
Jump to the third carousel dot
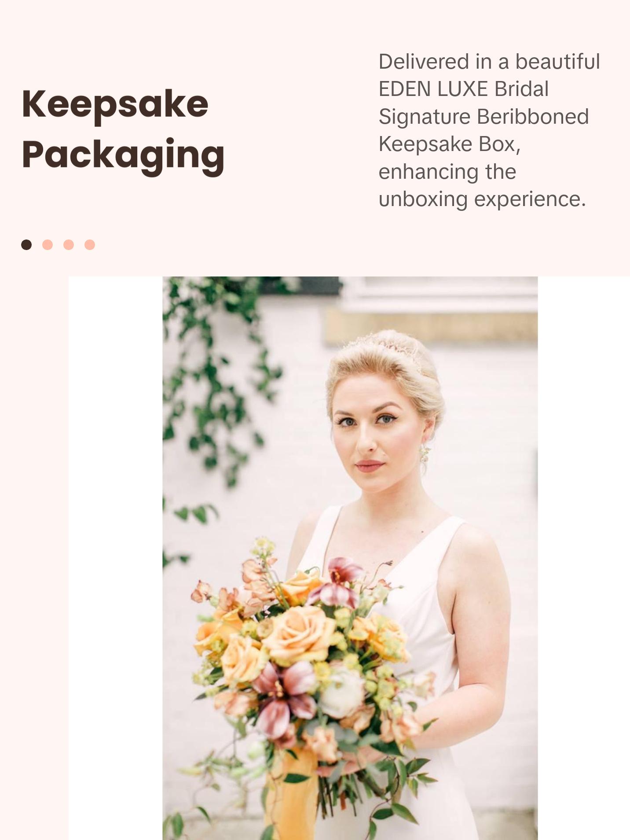click(69, 245)
